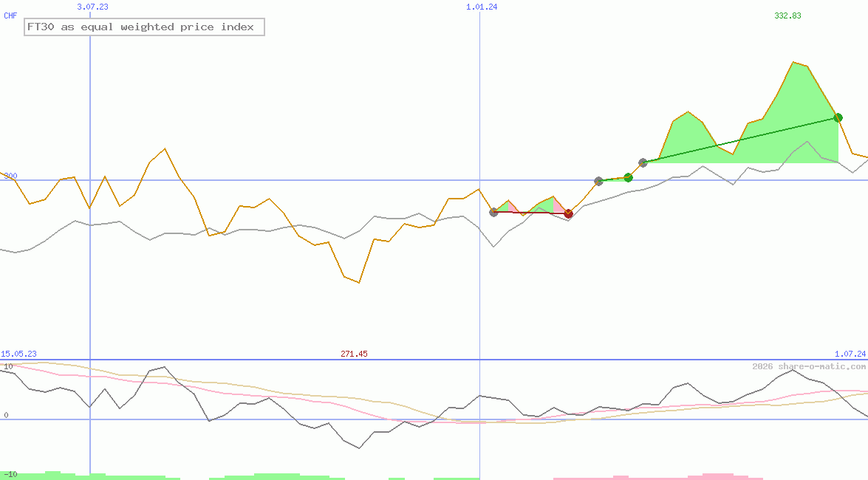Click the dark red marker ending the red trend line
Viewport: 868px width, 480px height.
point(568,213)
